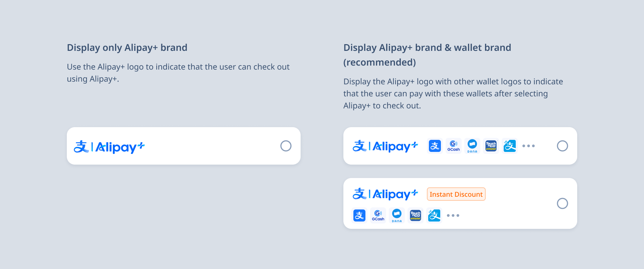Click the Alipay+ logo in the left card
Viewport: 644px width, 269px height.
point(109,146)
